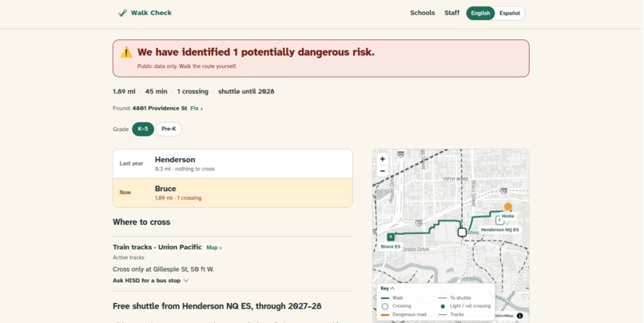Click 'Public data only. Walk the route yourself.'
The image size is (644, 323).
(187, 66)
